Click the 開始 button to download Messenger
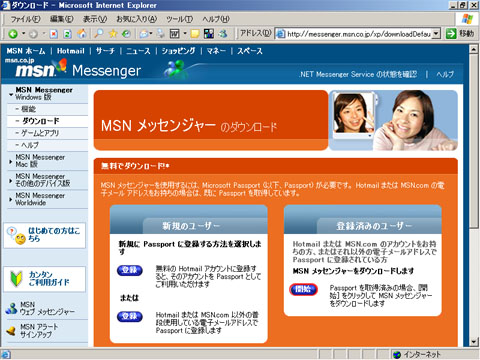This screenshot has width=480, height=360. (303, 289)
